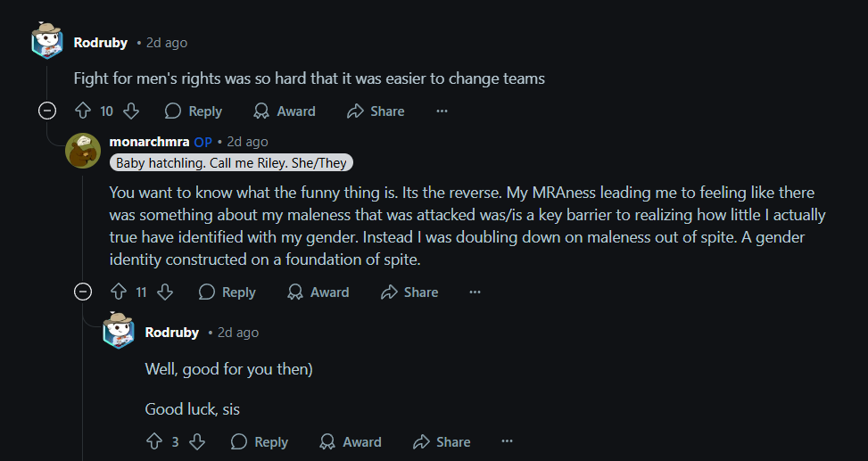This screenshot has width=868, height=461.
Task: Share monarchmra's comment
Action: tap(409, 292)
